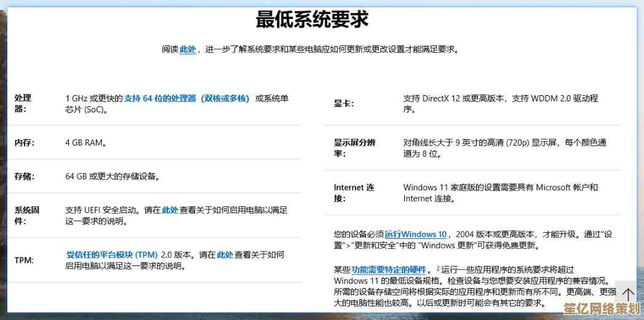Screen dimensions: 644x320
Task: Click the 存储 row label
Action: pos(25,176)
